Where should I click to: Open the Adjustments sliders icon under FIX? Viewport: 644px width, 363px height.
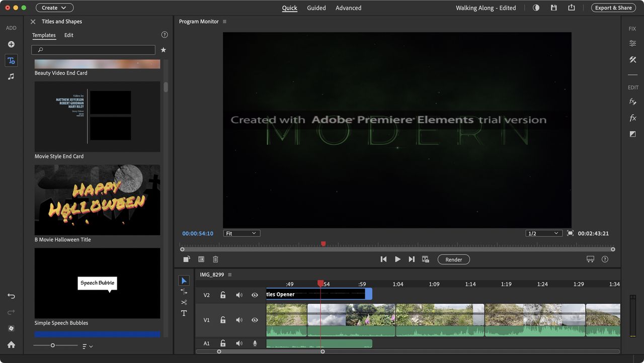[x=633, y=44]
